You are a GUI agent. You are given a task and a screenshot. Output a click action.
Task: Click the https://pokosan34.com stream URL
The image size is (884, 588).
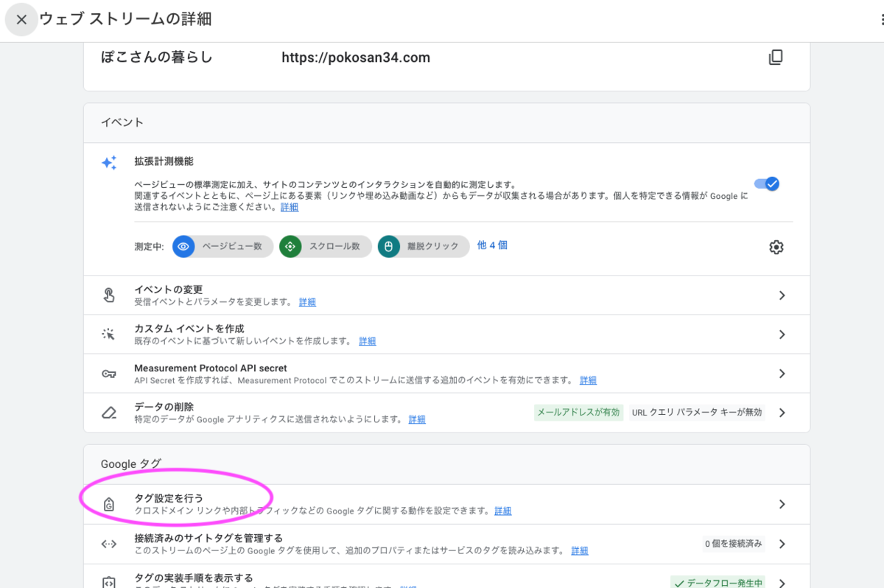356,57
